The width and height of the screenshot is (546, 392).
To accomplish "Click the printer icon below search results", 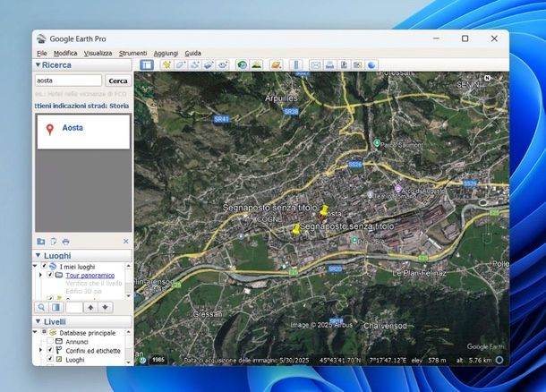I will click(66, 242).
